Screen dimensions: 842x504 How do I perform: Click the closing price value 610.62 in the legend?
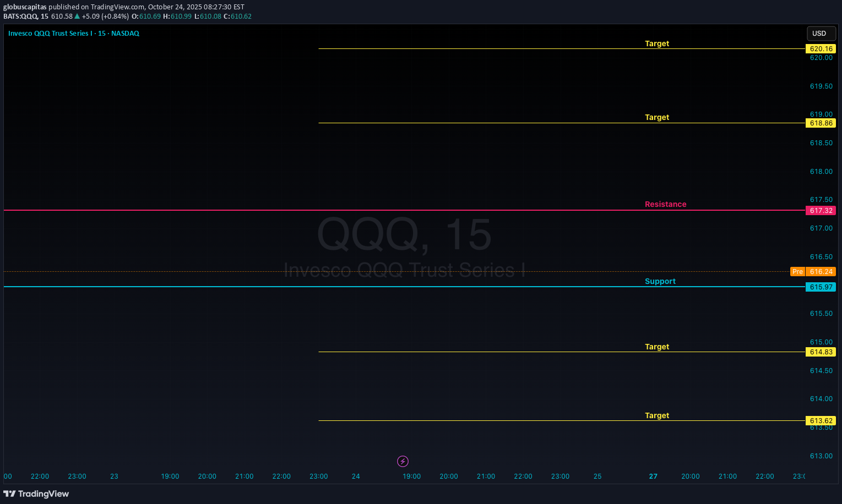click(x=242, y=17)
